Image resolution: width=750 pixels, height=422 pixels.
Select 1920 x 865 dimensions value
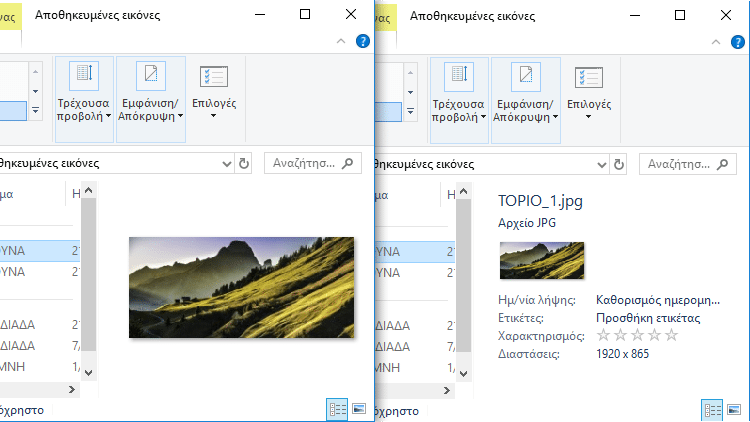point(622,354)
